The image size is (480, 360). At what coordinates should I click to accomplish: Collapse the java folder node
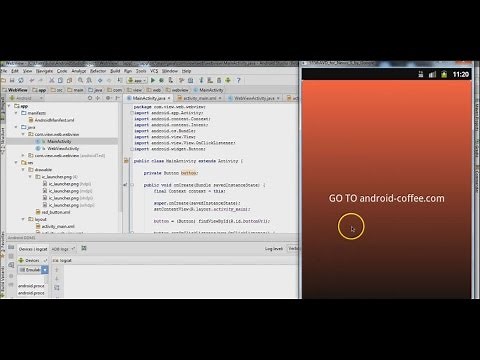point(16,127)
